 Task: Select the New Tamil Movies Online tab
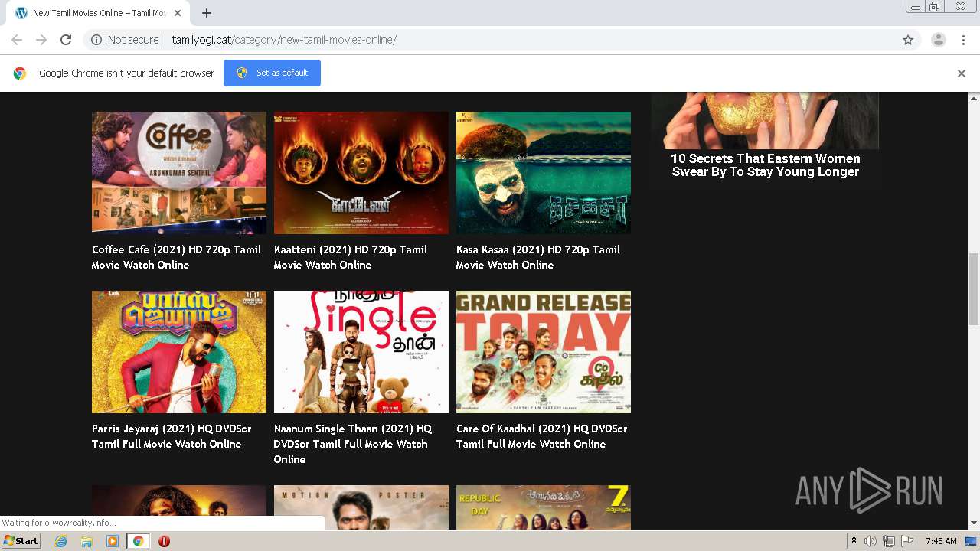100,13
